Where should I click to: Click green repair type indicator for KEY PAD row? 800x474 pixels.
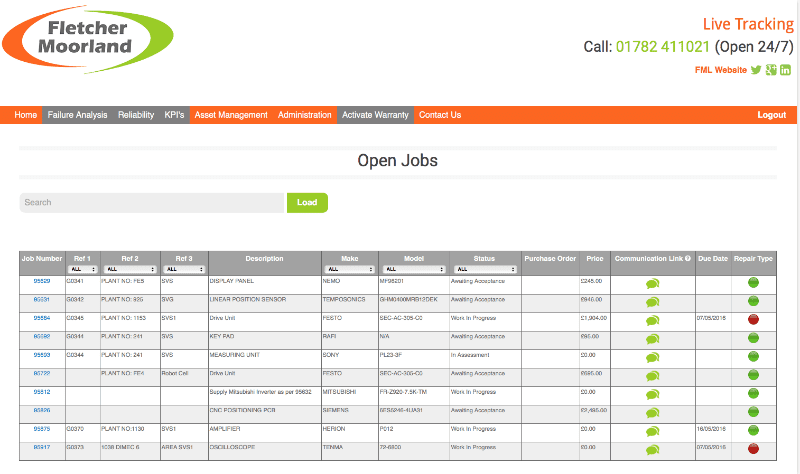(x=753, y=338)
